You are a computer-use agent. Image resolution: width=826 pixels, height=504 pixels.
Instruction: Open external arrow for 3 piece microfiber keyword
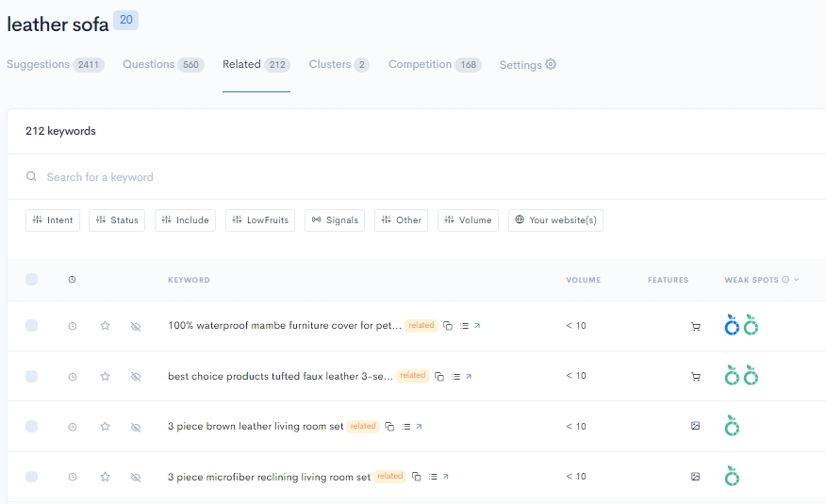click(x=446, y=476)
